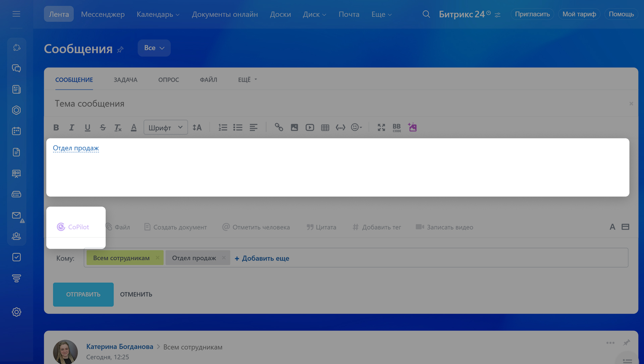Expand the ЕЩЁ tab menu
644x364 pixels.
pyautogui.click(x=247, y=80)
